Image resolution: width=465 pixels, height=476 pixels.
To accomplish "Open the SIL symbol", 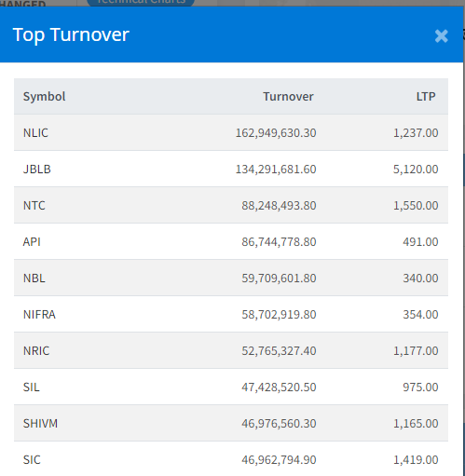I will point(32,388).
